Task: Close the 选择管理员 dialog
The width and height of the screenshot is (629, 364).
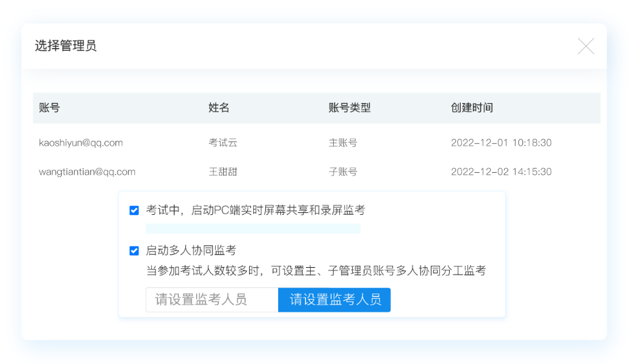Action: point(586,46)
